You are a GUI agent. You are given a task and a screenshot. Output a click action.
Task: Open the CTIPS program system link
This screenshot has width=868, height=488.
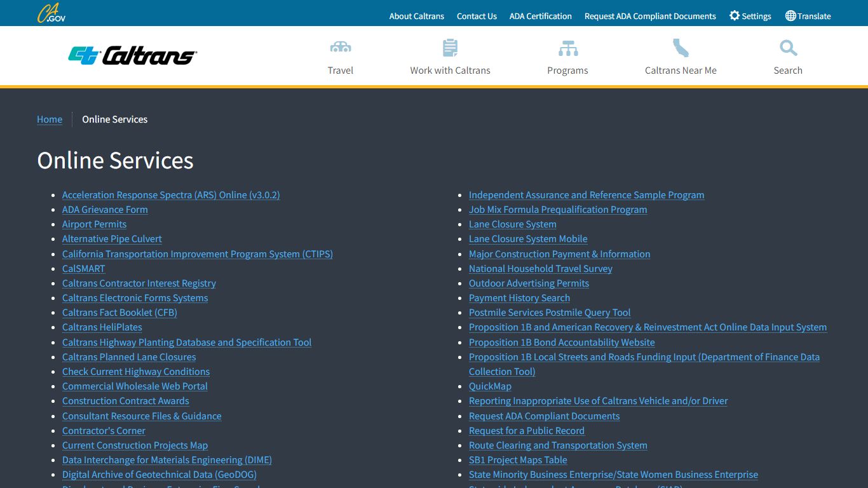[x=198, y=254]
